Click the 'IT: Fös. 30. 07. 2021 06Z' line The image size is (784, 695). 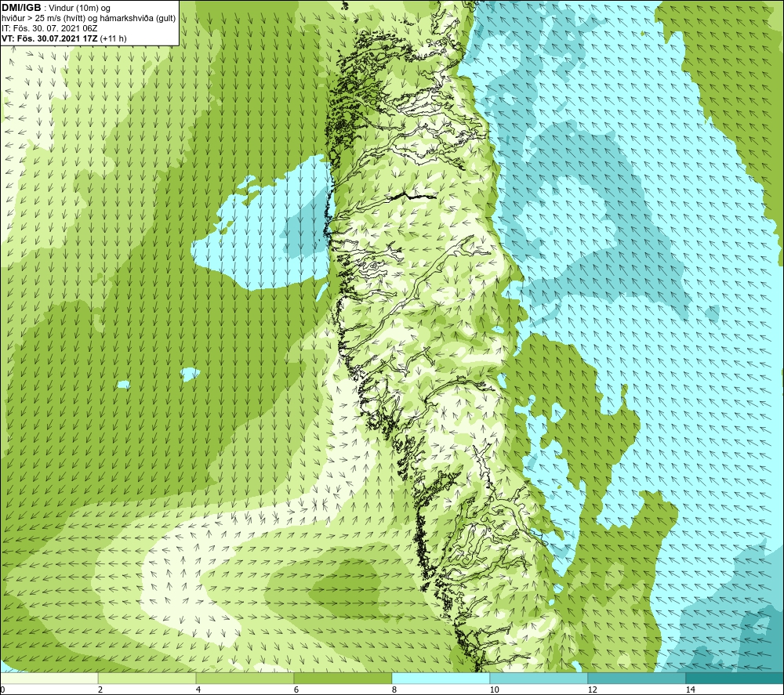pos(49,28)
